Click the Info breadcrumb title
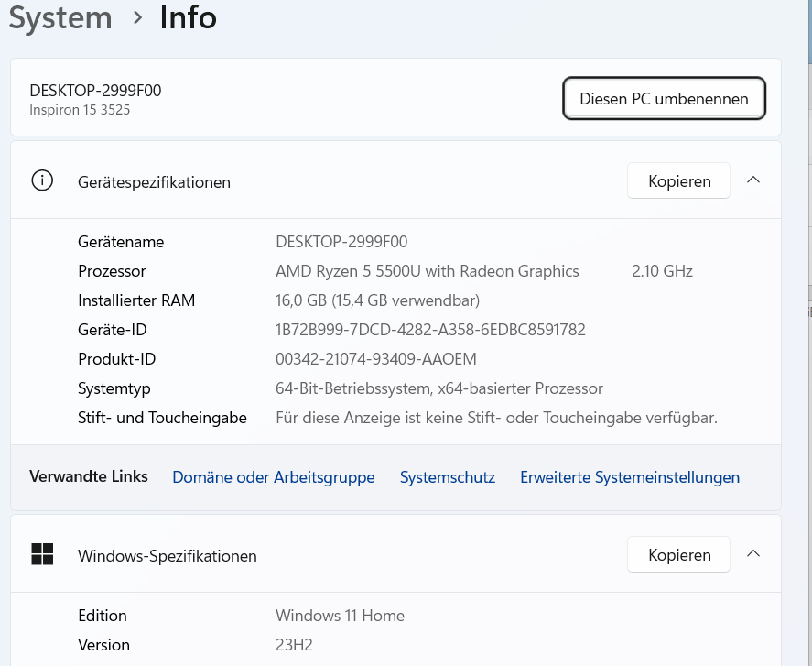812x666 pixels. pos(188,17)
